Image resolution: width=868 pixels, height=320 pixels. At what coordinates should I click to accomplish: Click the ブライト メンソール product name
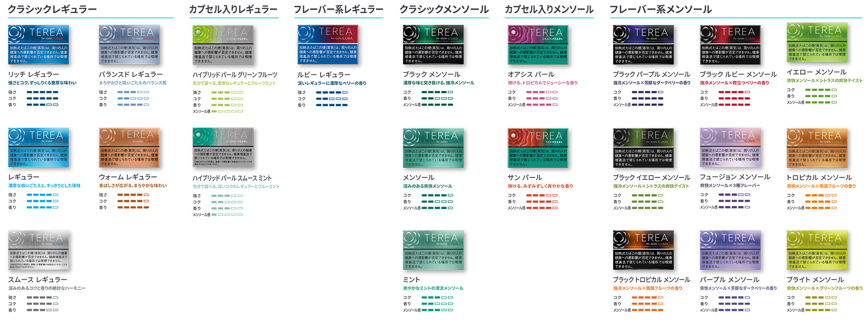815,279
